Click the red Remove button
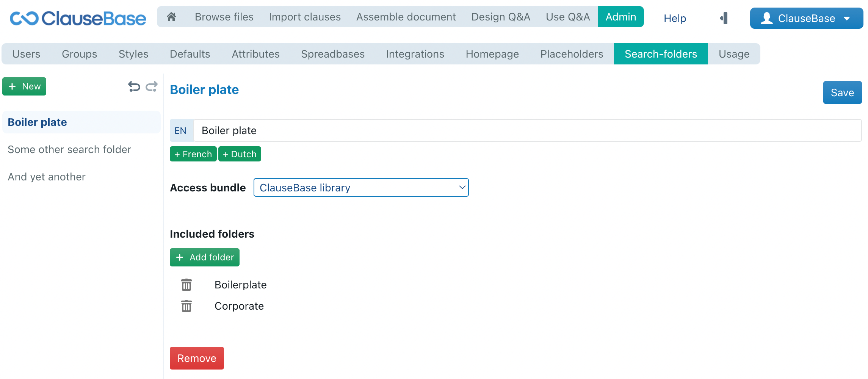 (197, 358)
